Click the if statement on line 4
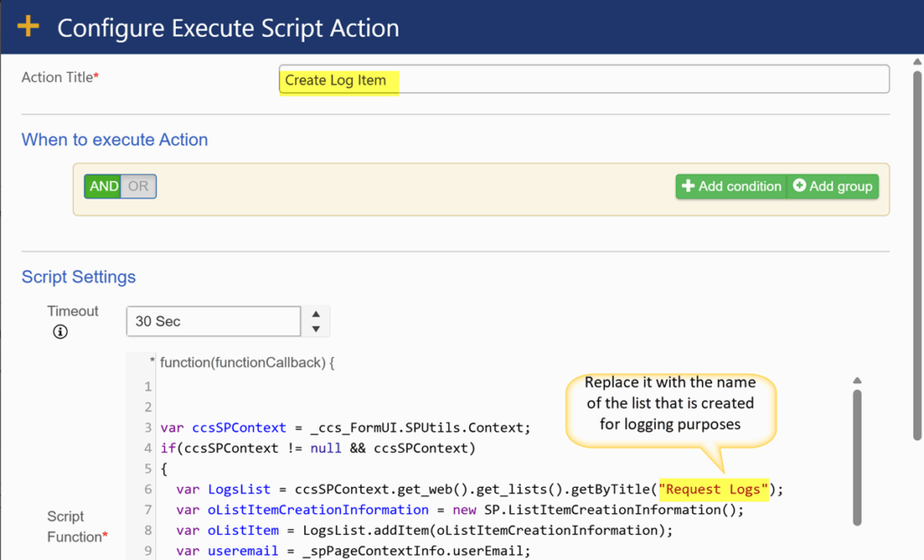The width and height of the screenshot is (924, 560). click(318, 448)
